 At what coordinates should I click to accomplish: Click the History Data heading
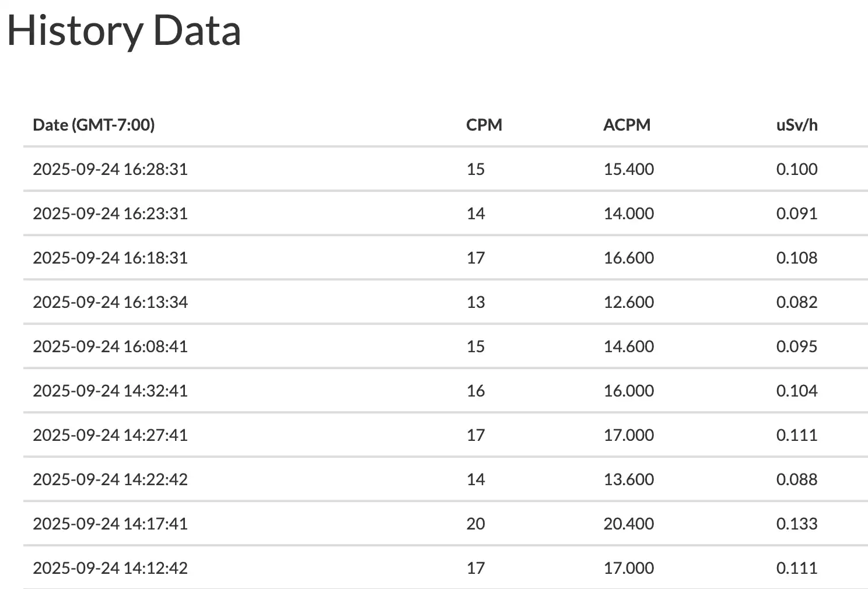124,31
